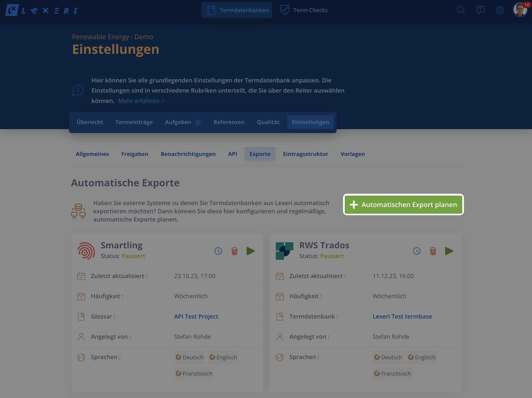The image size is (532, 398).
Task: Open the Freigaben settings sub-tab
Action: click(135, 154)
